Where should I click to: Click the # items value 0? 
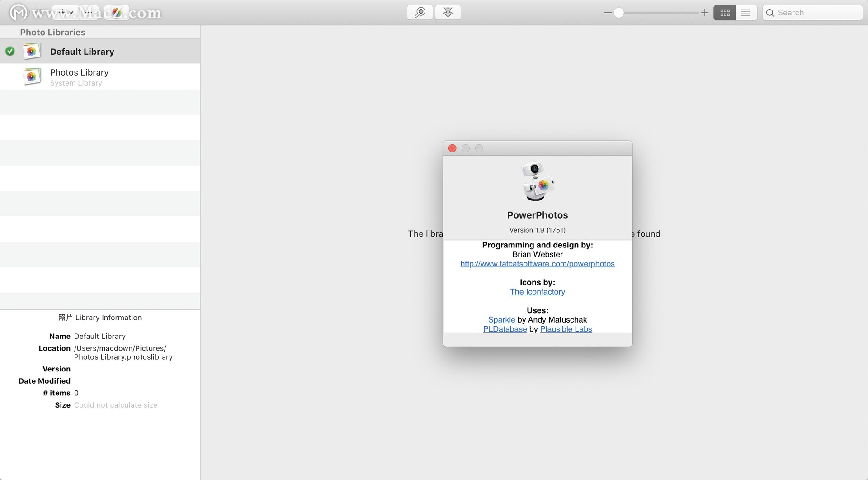tap(76, 393)
